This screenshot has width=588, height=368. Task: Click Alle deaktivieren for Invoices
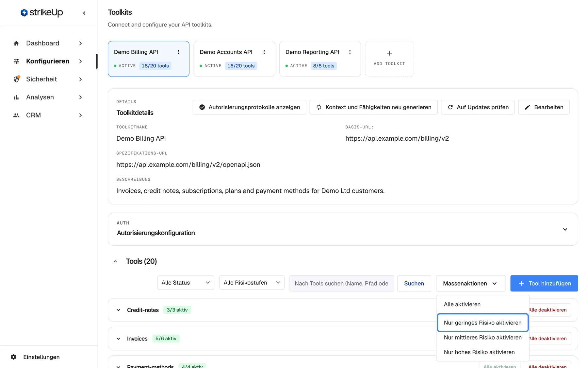click(x=550, y=339)
